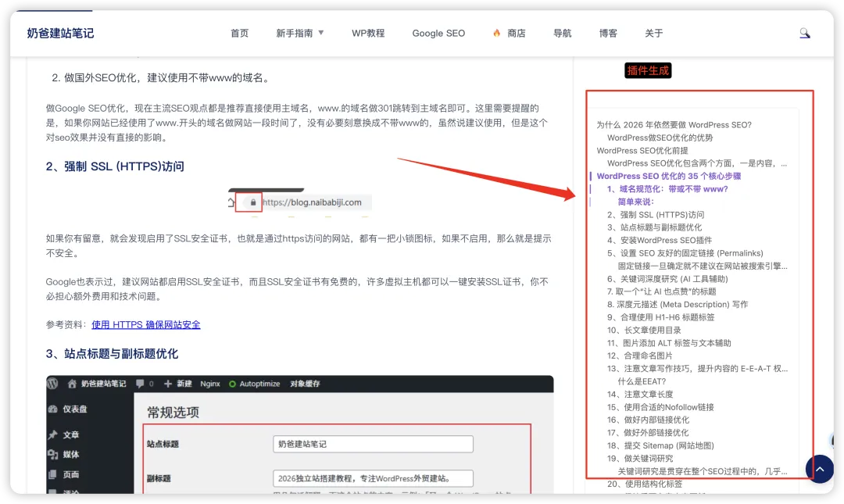Jump to 16、做好内部链接优化 in TOC
844x504 pixels.
click(648, 420)
